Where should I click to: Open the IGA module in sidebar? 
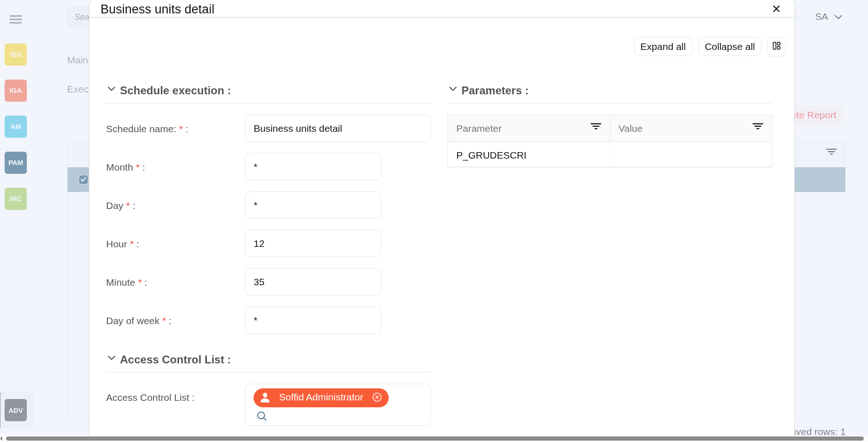tap(16, 91)
